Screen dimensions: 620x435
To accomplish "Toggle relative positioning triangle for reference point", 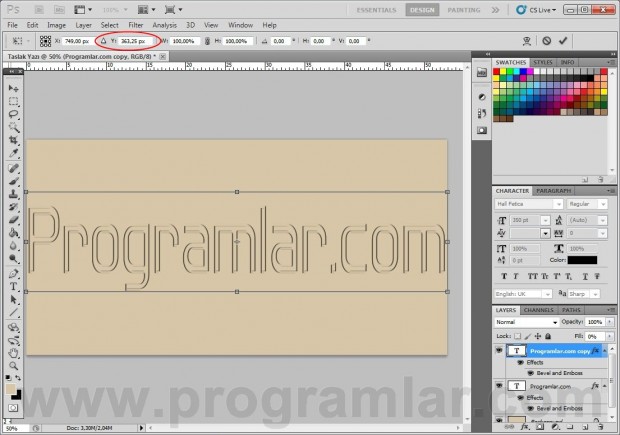I will (104, 41).
